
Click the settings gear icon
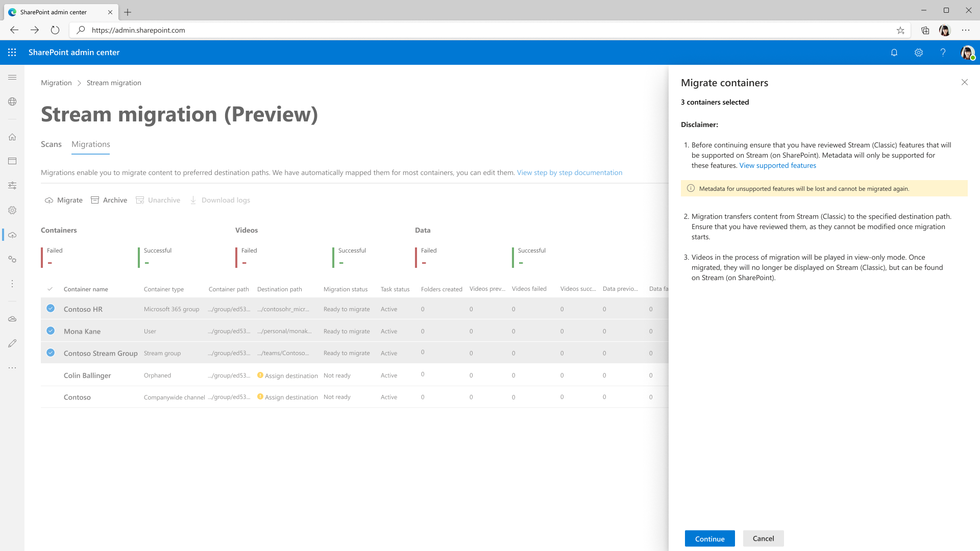point(919,53)
